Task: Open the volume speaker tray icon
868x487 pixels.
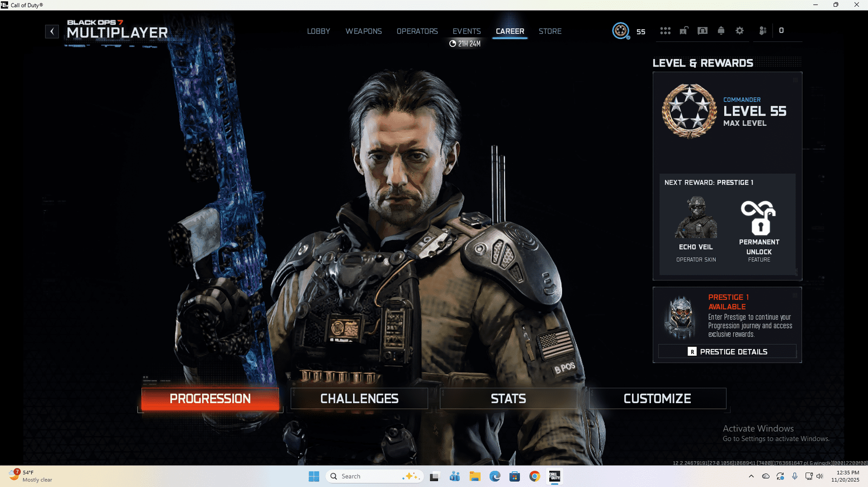Action: coord(820,476)
